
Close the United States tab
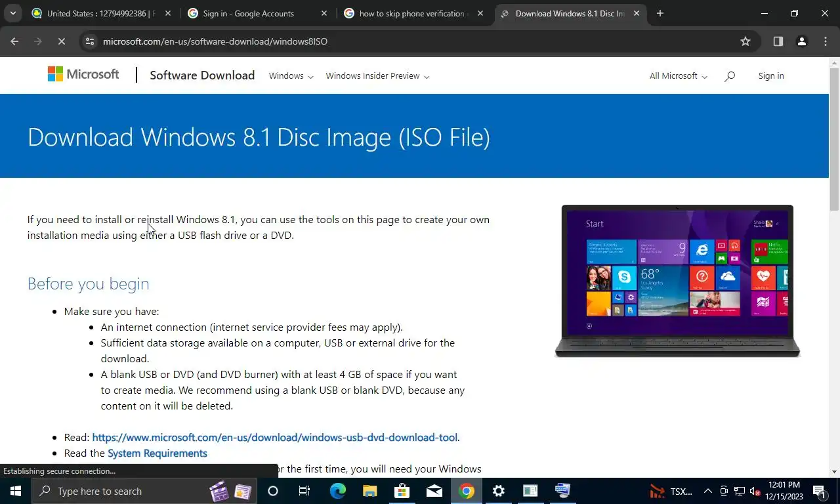click(x=167, y=13)
